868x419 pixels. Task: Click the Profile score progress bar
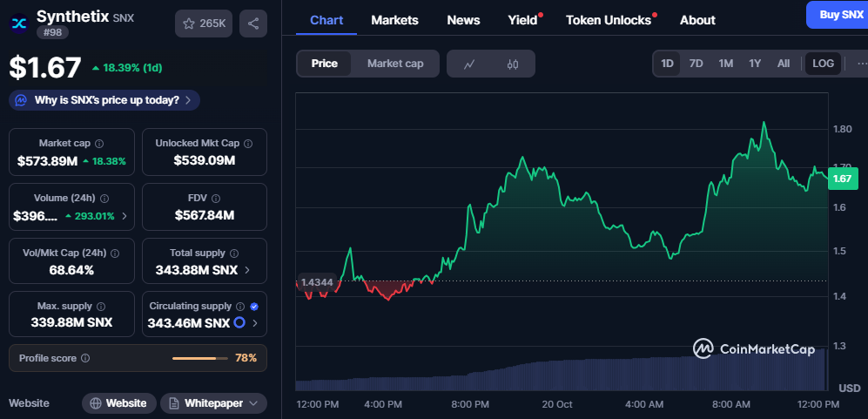198,358
